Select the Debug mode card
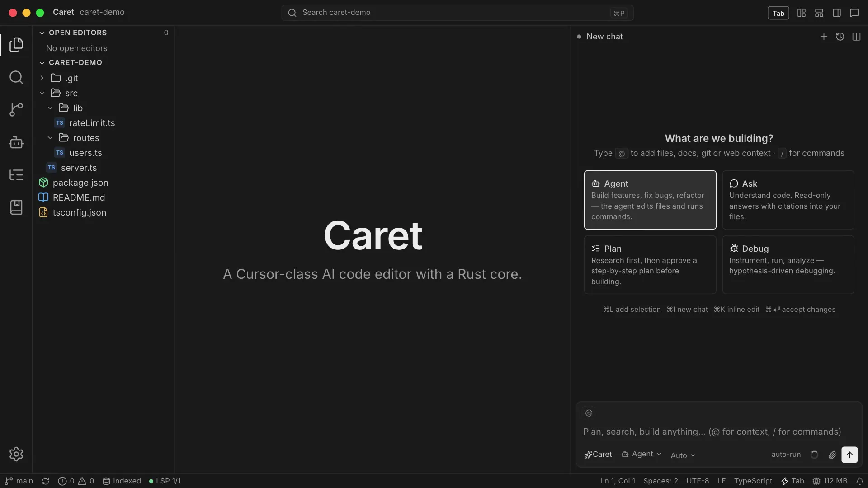The width and height of the screenshot is (868, 488). coord(788,265)
